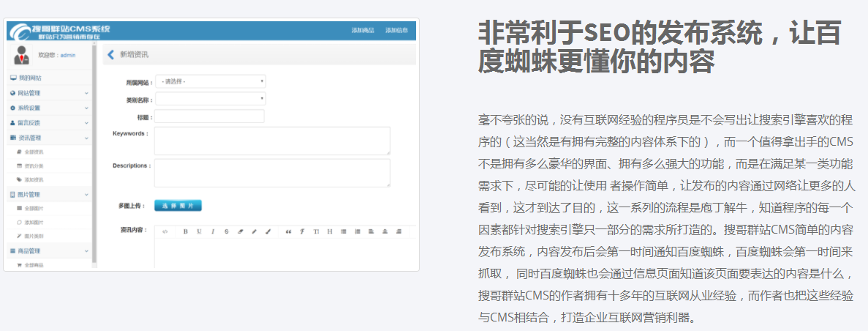Expand the 网站管理 sidebar section

point(49,93)
